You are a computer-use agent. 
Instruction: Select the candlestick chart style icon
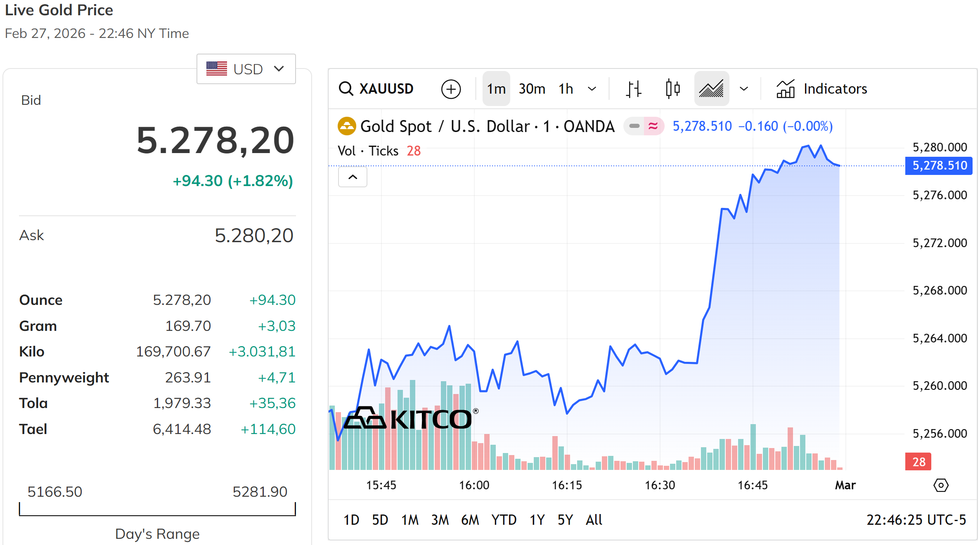pos(672,89)
